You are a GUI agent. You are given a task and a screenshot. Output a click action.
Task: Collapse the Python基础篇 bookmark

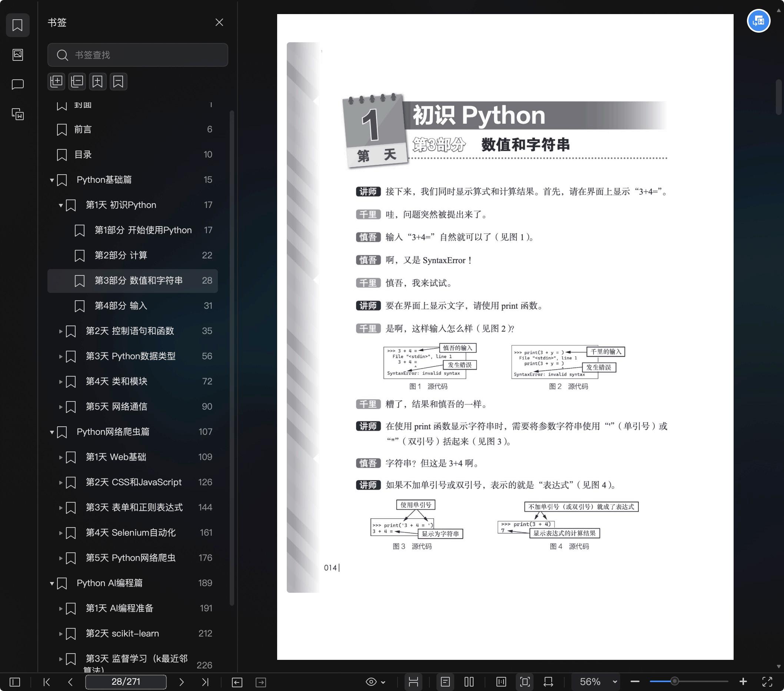click(52, 180)
